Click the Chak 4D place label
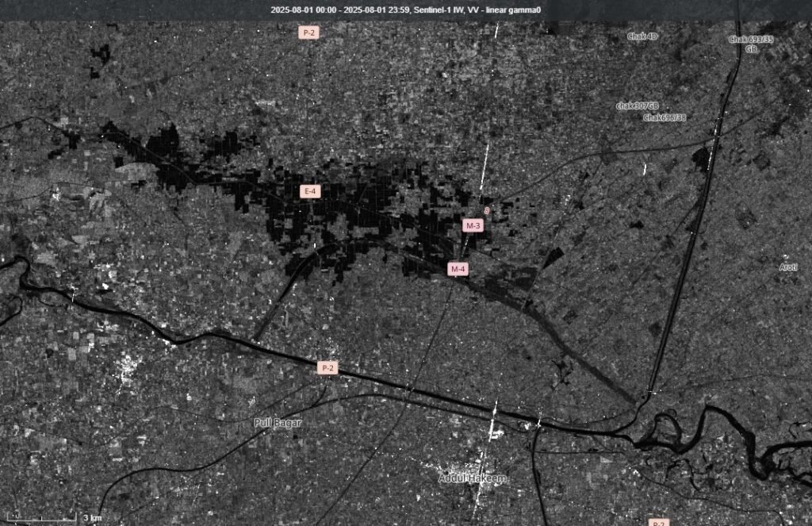The image size is (812, 526). click(x=642, y=36)
